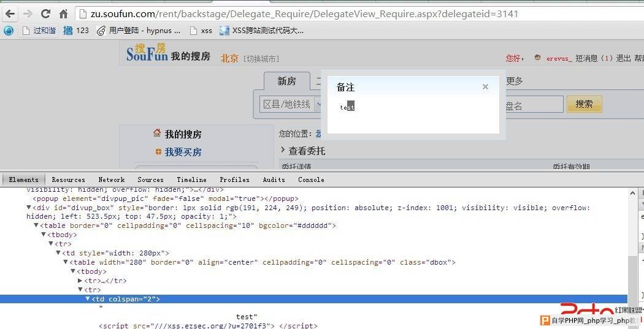Open the 更多 tab
The height and width of the screenshot is (329, 644).
(514, 81)
